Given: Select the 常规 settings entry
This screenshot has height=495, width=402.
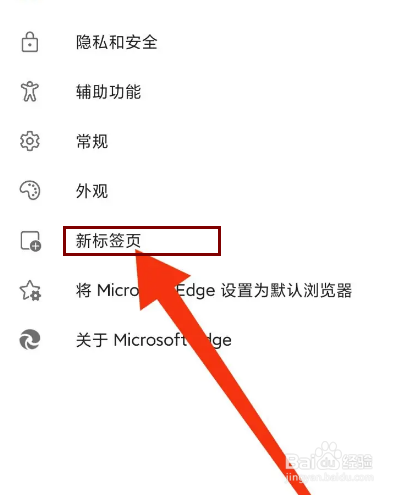Looking at the screenshot, I should (x=92, y=141).
